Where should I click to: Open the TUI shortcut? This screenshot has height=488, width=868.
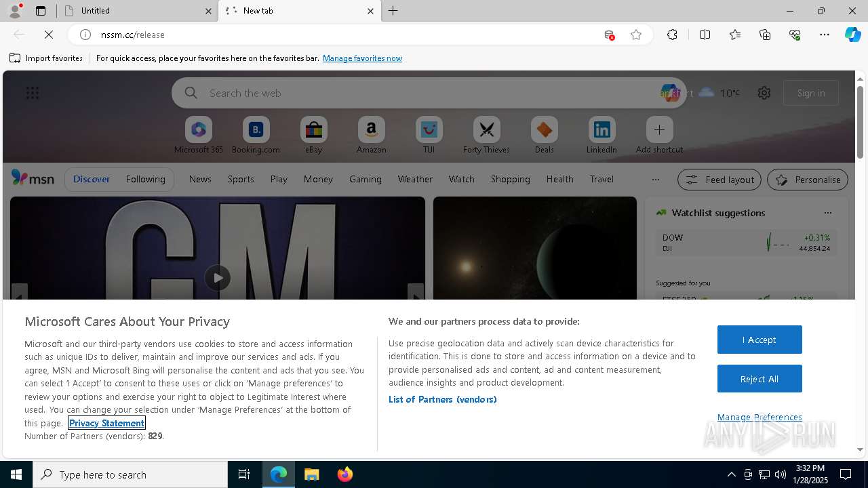429,135
